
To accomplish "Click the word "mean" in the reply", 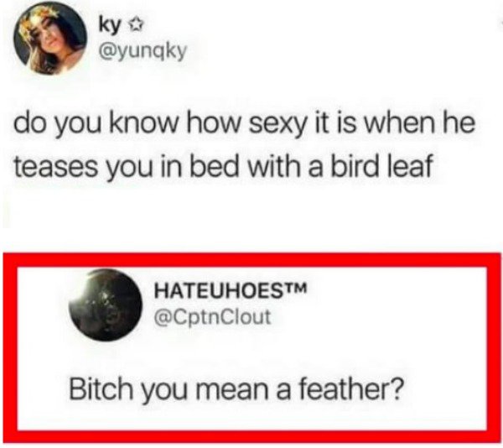I will click(231, 390).
